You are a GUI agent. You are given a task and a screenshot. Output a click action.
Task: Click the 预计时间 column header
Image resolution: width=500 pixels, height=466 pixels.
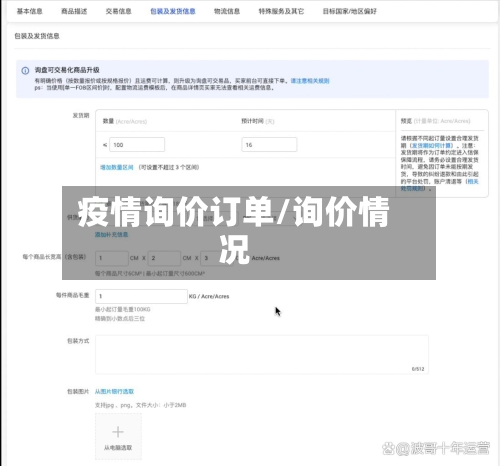click(253, 121)
